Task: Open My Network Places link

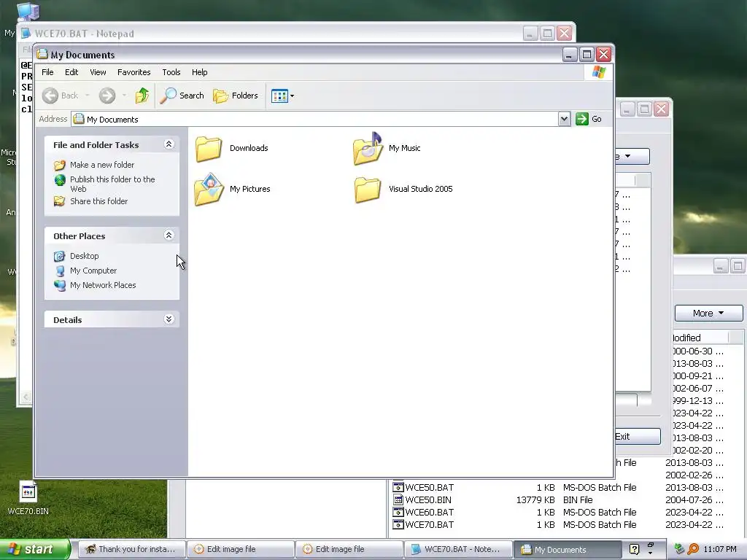Action: point(103,285)
